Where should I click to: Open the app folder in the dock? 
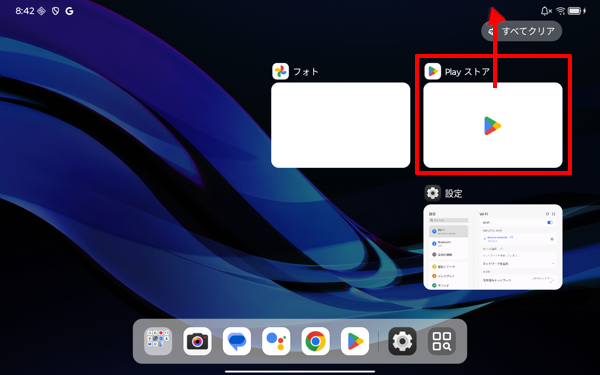pos(158,341)
